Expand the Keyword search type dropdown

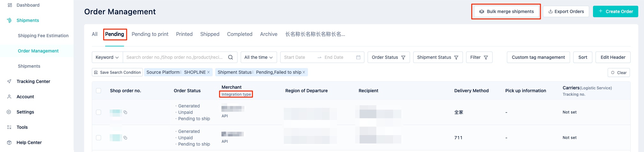[x=107, y=57]
